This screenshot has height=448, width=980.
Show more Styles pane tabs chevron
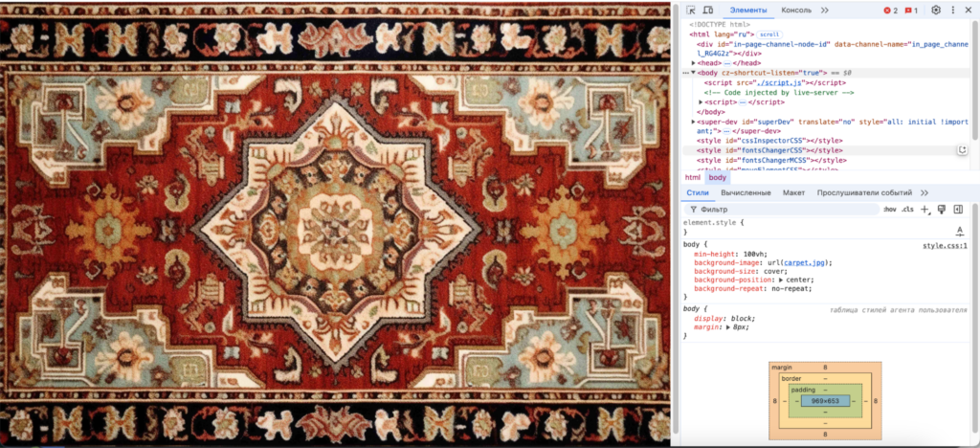tap(924, 192)
